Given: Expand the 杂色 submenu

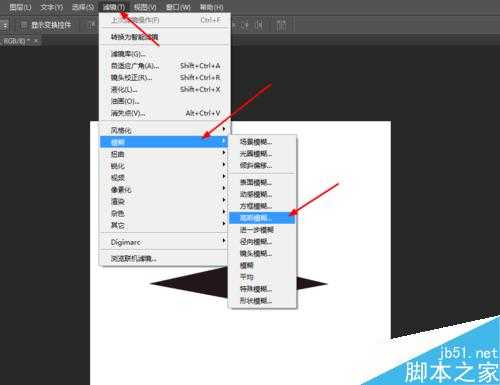Looking at the screenshot, I should [164, 213].
